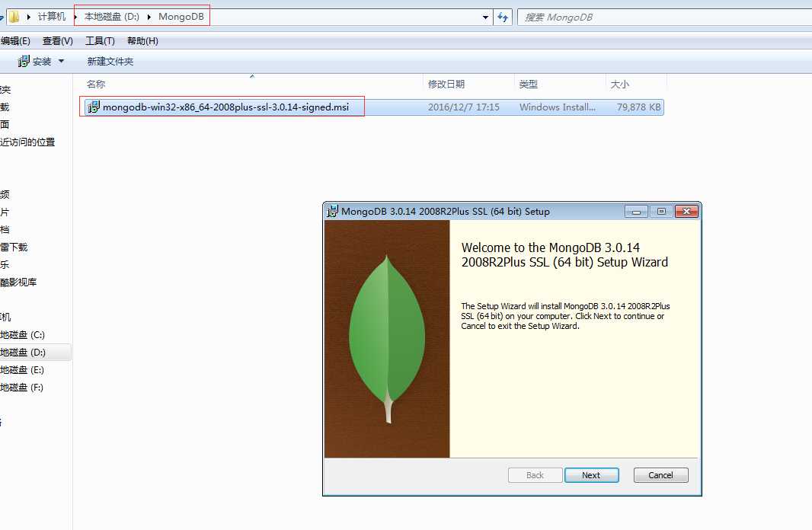812x530 pixels.
Task: Open the 编辑(E) menu
Action: click(x=15, y=41)
